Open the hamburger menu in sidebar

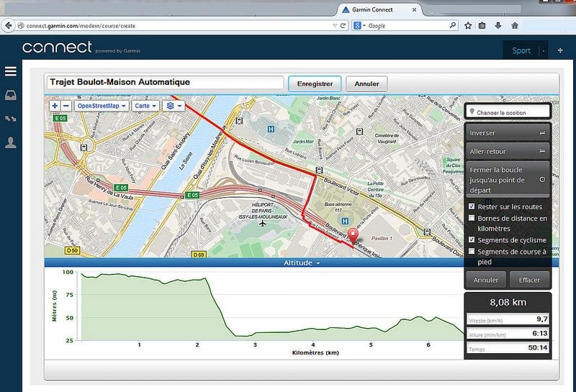[11, 71]
